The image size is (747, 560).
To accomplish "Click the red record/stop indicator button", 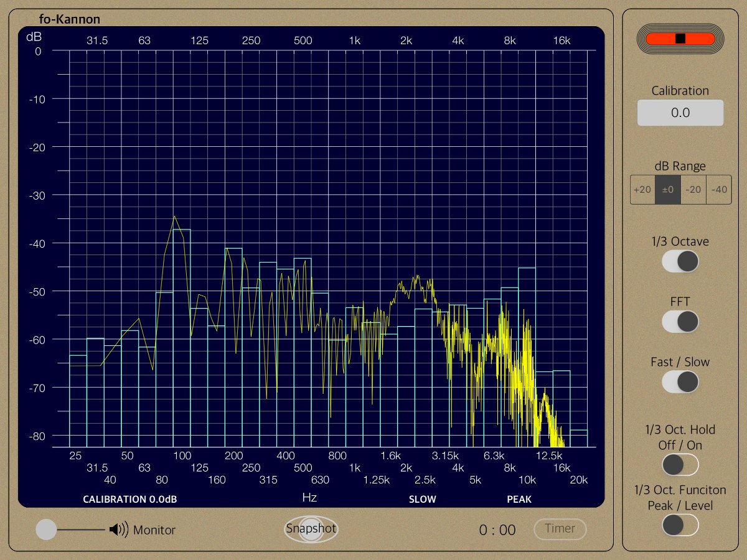I will coord(680,39).
